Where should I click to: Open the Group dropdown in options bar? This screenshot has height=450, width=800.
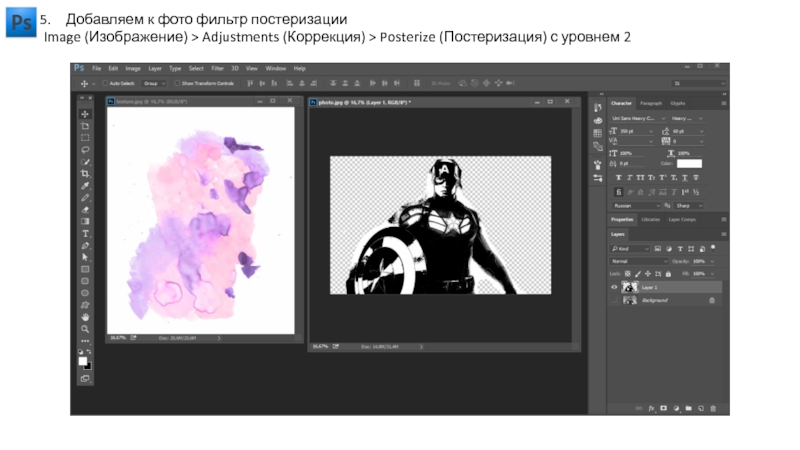(154, 83)
